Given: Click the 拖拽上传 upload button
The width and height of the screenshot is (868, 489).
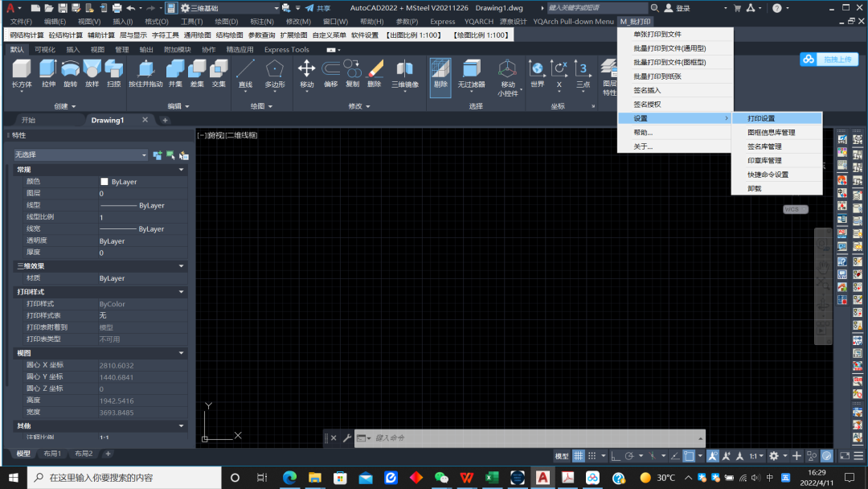Looking at the screenshot, I should click(829, 60).
